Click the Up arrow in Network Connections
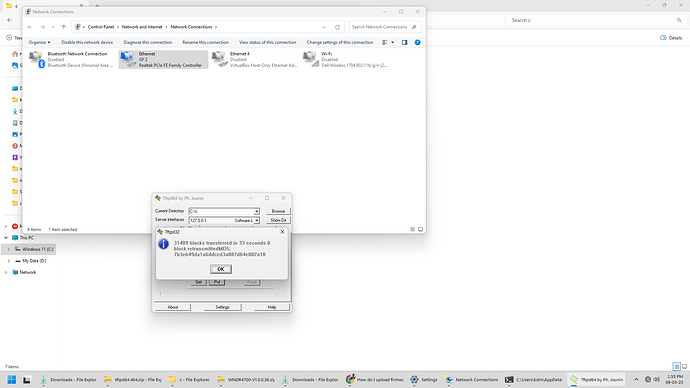Image resolution: width=690 pixels, height=388 pixels. click(64, 27)
